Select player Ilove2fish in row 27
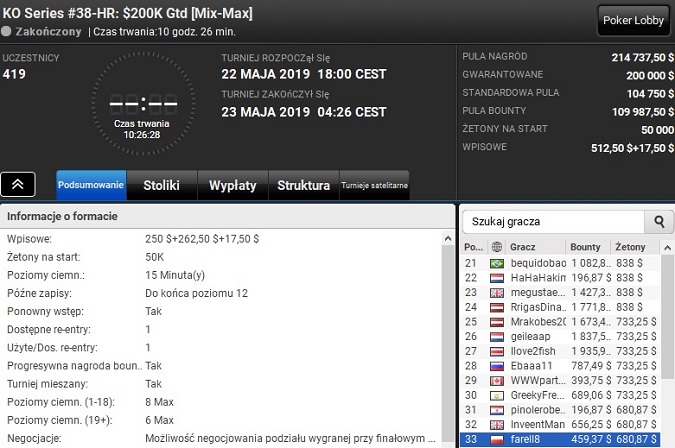Screen dimensions: 675x448 560,352
